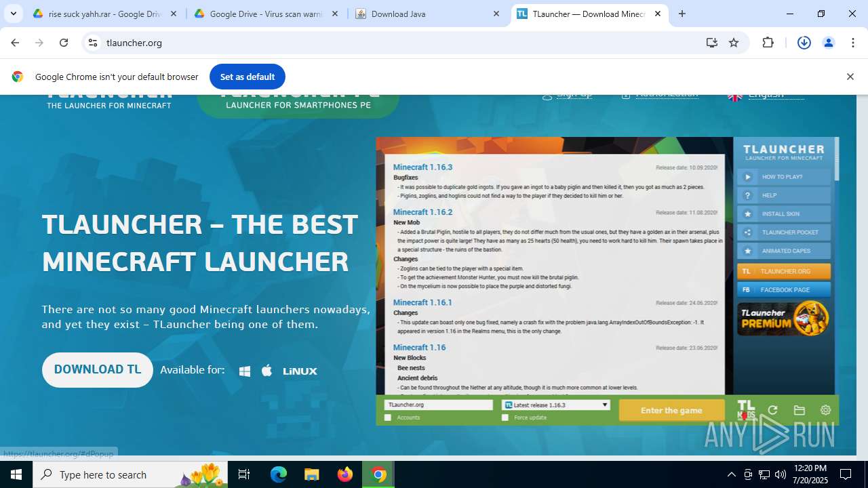
Task: Click the ANIMATED CAPES sidebar button
Action: (784, 251)
